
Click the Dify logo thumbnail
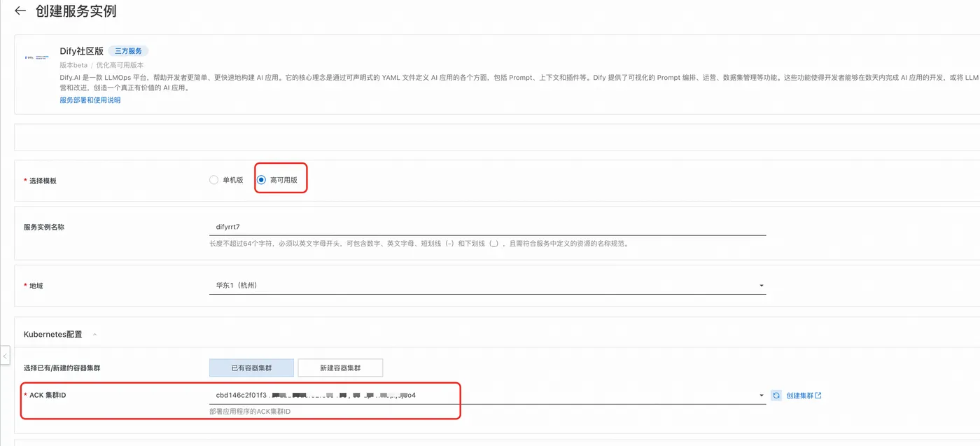pyautogui.click(x=36, y=57)
